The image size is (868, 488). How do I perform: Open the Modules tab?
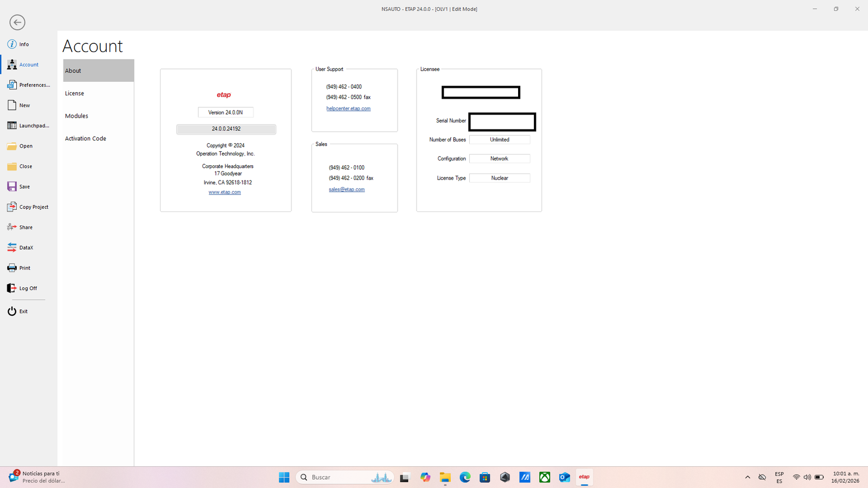pyautogui.click(x=98, y=116)
